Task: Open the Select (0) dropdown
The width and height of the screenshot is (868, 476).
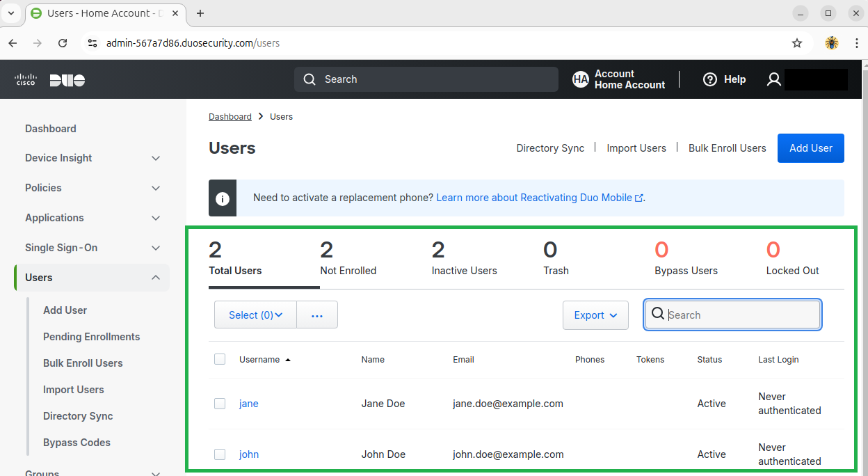Action: coord(255,315)
